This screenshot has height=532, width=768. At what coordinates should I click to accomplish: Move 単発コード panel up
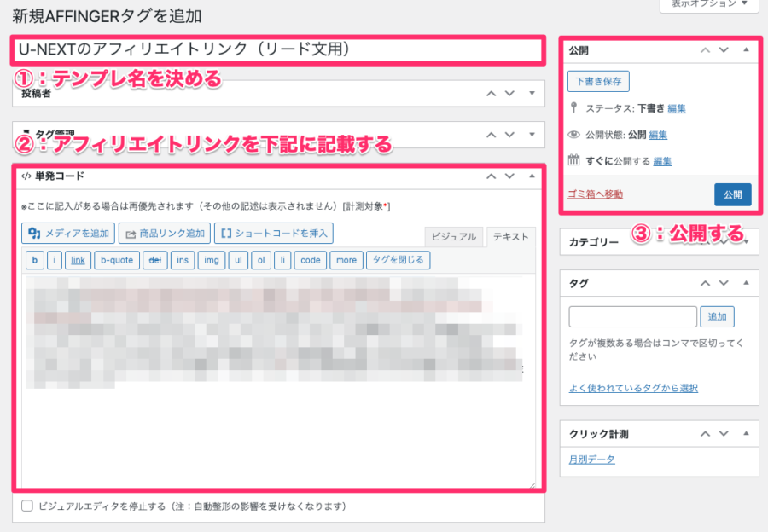click(x=491, y=176)
